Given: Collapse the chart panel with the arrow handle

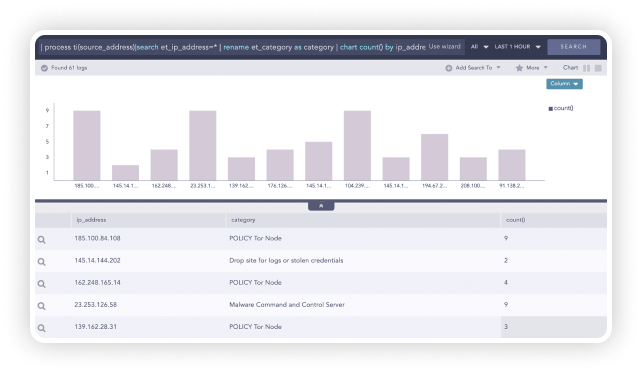Looking at the screenshot, I should [321, 206].
